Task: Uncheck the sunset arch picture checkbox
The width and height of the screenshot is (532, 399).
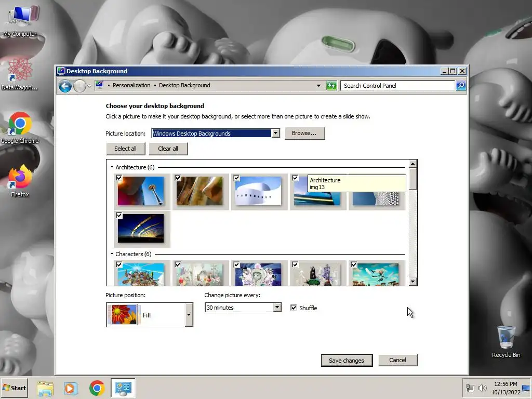Action: coord(119,215)
